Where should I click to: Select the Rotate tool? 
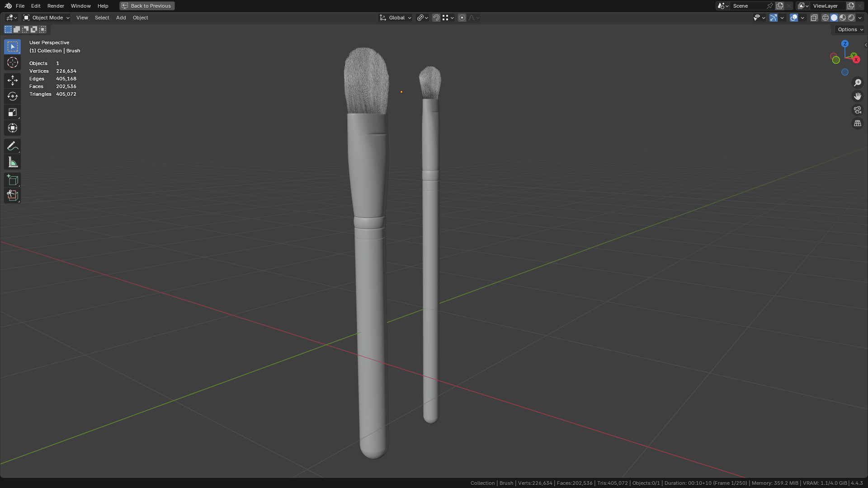pos(12,97)
